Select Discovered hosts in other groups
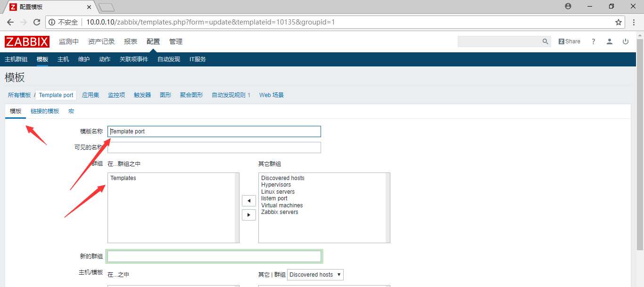 pyautogui.click(x=283, y=178)
